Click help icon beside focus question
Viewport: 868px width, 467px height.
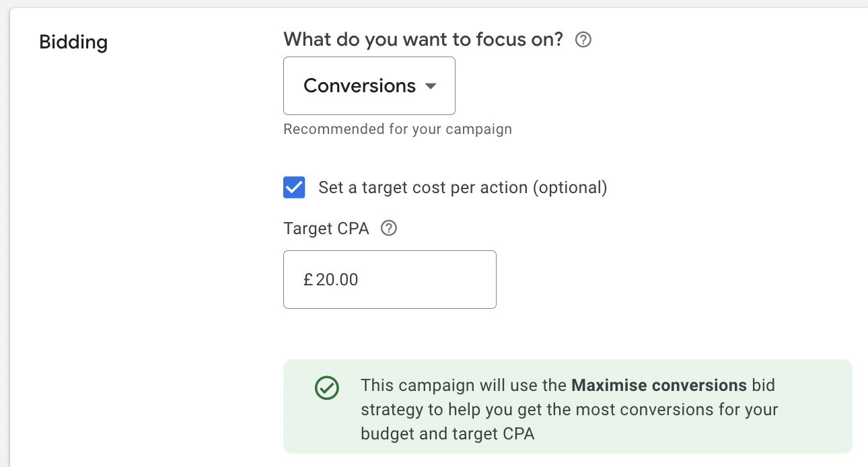[583, 40]
